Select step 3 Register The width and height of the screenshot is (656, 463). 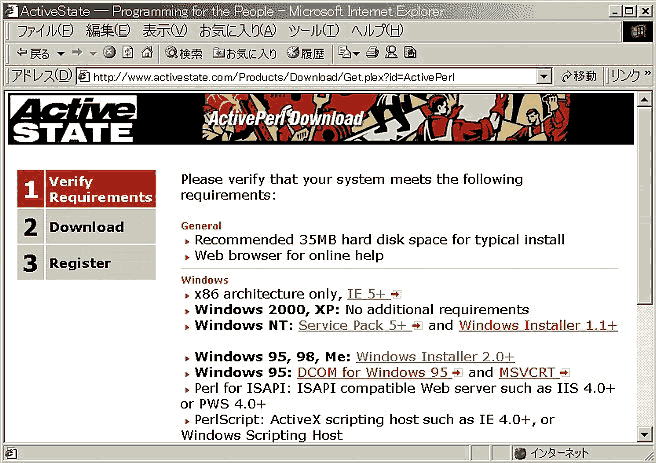86,263
